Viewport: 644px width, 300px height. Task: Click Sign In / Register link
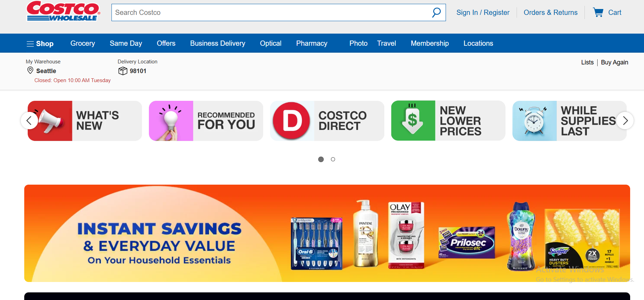pos(483,12)
